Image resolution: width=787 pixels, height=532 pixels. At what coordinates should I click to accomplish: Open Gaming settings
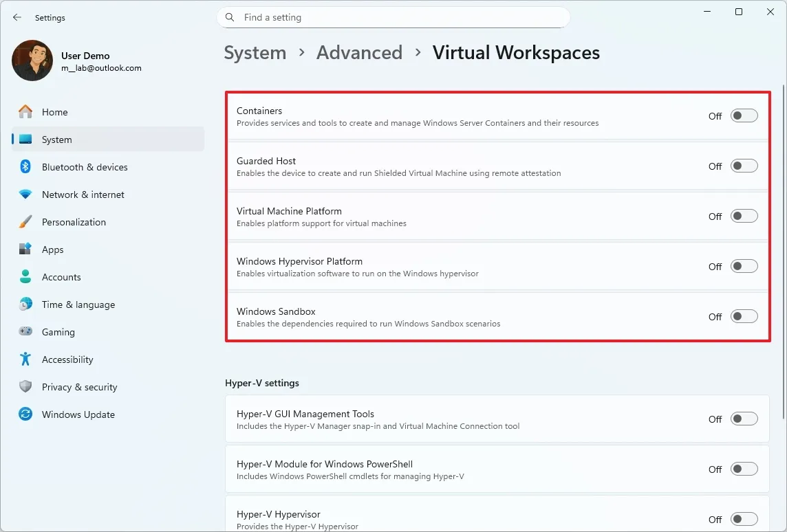pyautogui.click(x=58, y=331)
